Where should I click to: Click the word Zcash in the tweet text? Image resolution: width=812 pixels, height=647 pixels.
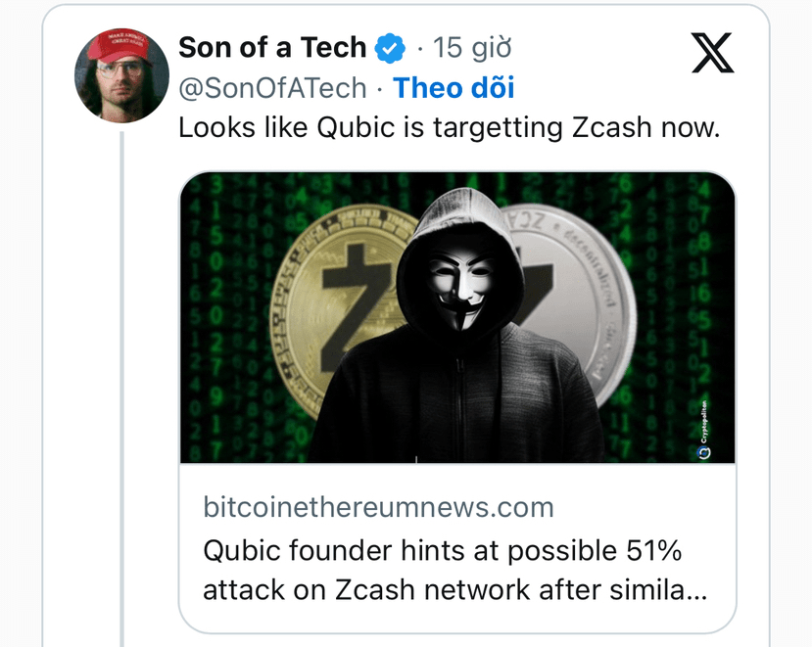(611, 127)
